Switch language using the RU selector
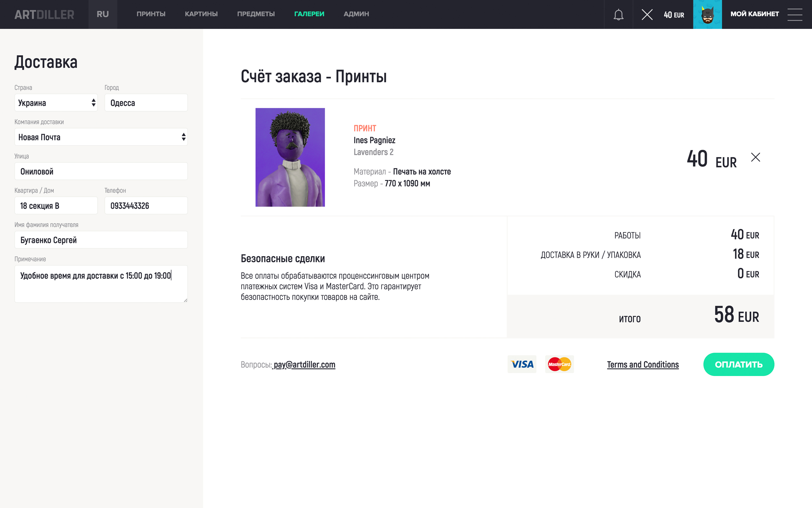Image resolution: width=812 pixels, height=508 pixels. [103, 14]
